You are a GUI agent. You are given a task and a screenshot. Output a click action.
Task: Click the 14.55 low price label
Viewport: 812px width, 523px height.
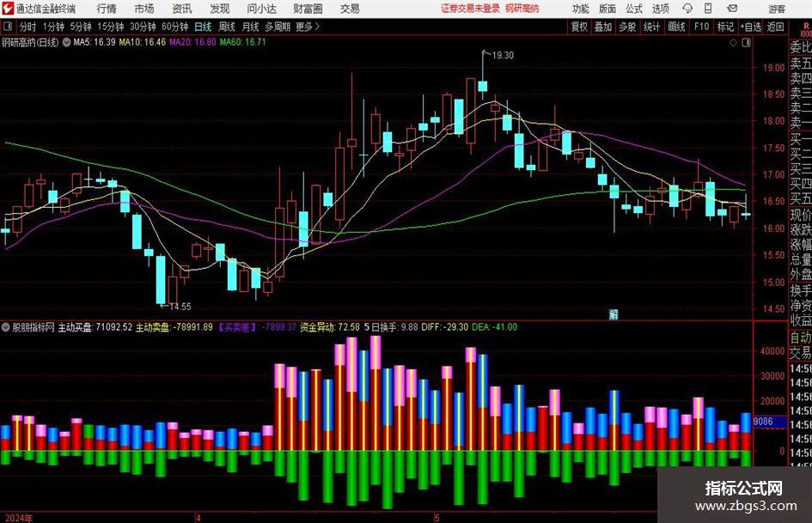coord(180,307)
